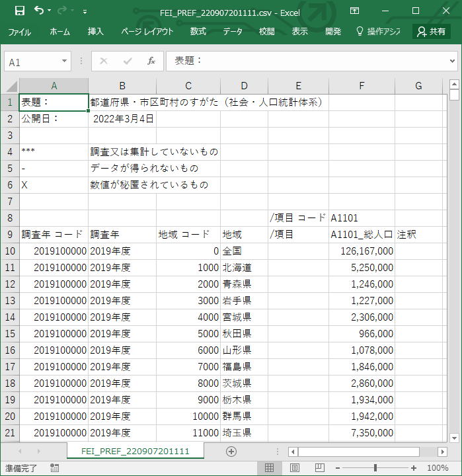The image size is (462, 476).
Task: Click the 共有 share button
Action: (x=431, y=32)
